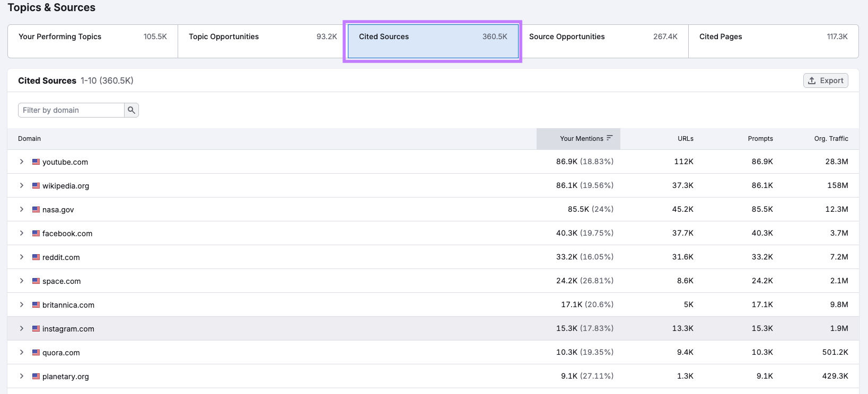
Task: Expand the youtube.com row
Action: [22, 162]
